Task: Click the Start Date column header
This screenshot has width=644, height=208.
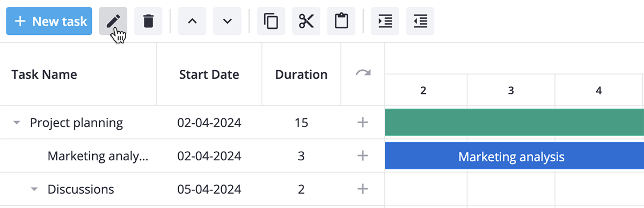Action: click(209, 75)
